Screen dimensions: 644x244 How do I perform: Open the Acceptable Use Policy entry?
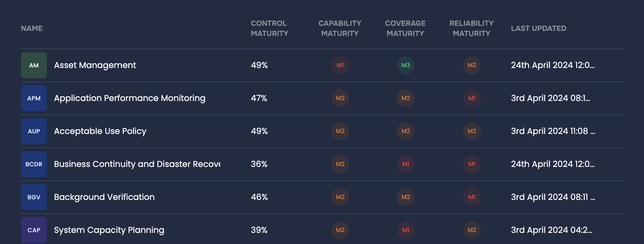(100, 131)
